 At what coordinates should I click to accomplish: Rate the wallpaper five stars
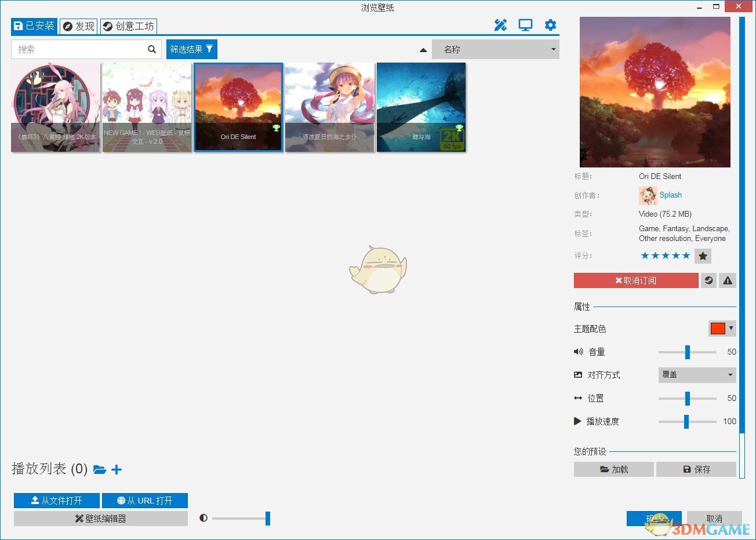(x=686, y=256)
